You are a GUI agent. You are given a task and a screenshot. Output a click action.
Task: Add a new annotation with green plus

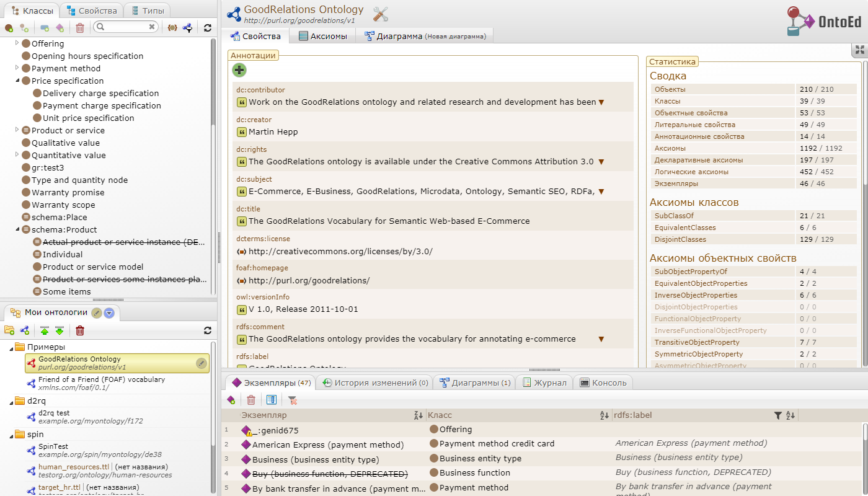(x=239, y=70)
